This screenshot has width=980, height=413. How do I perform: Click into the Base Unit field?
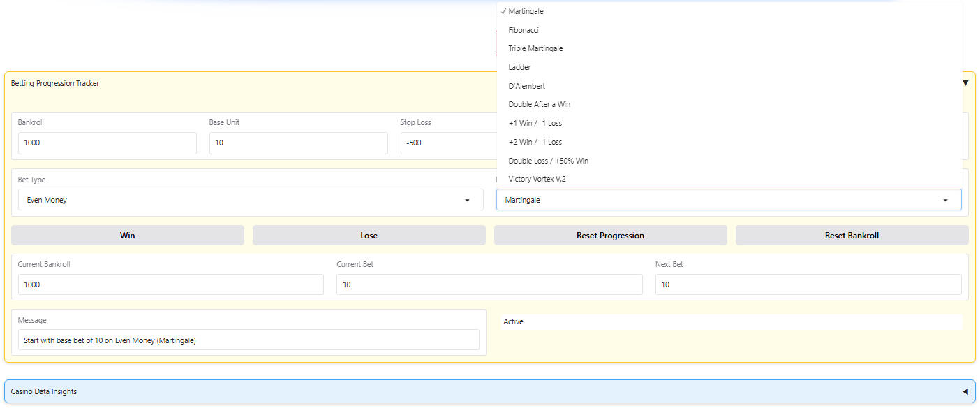pos(298,143)
